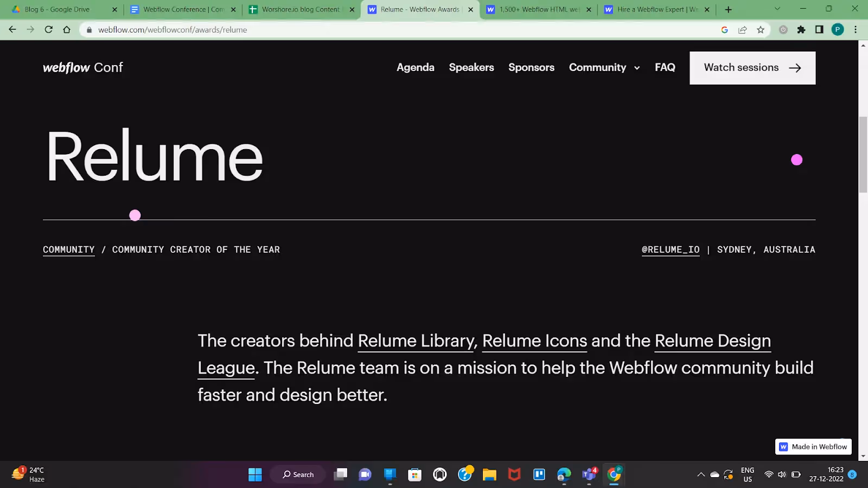Go to the browser home page
Viewport: 868px width, 488px height.
[67, 30]
